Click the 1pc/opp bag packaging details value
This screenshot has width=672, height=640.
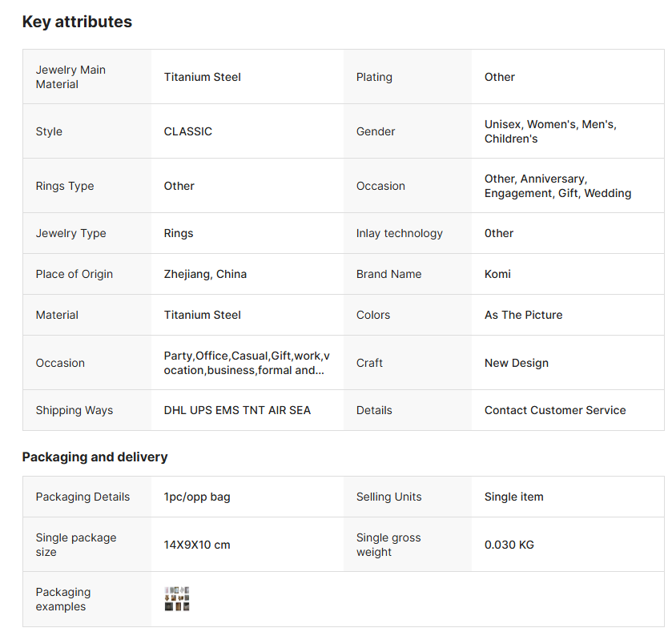click(197, 497)
